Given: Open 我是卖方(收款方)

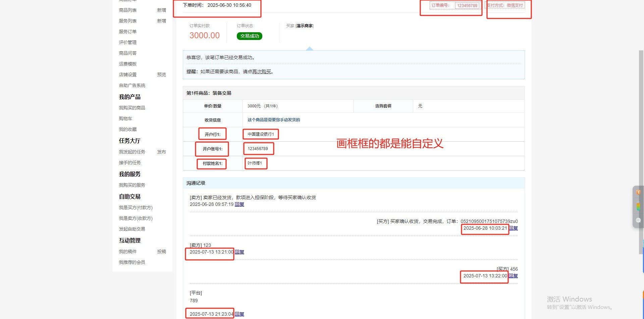Looking at the screenshot, I should click(x=136, y=218).
